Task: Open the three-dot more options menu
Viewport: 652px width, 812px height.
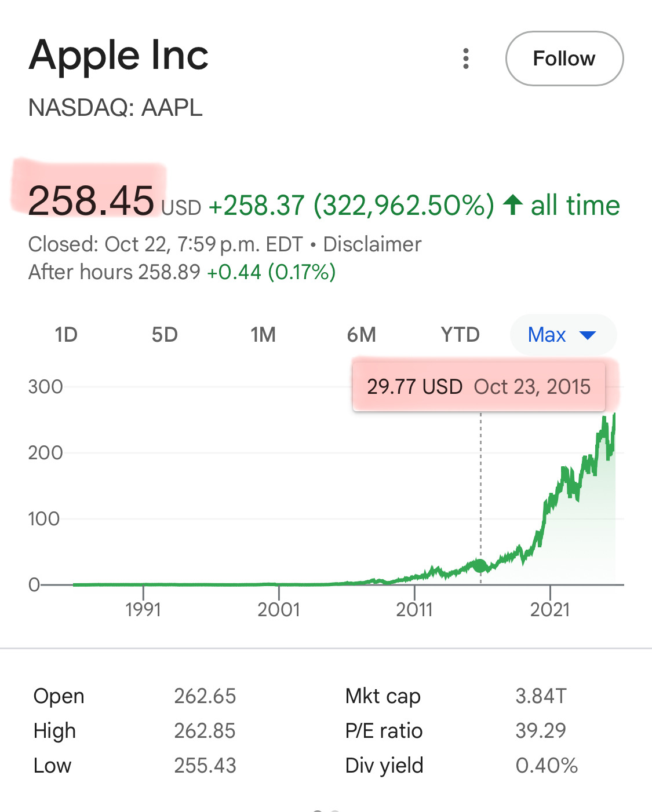Action: [x=466, y=58]
